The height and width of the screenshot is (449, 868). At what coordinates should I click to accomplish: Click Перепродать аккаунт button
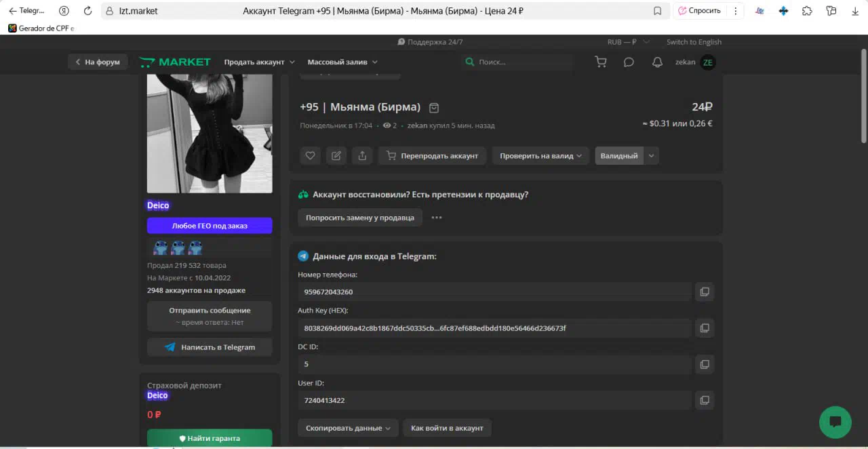433,155
